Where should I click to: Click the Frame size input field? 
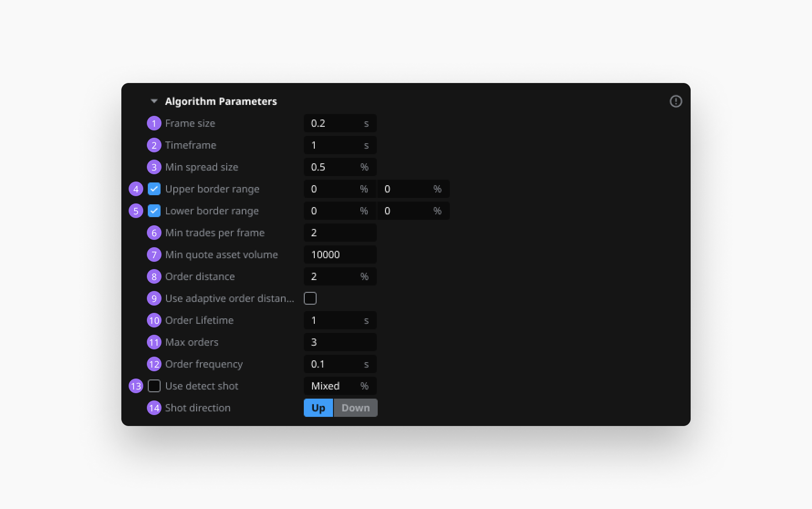pyautogui.click(x=334, y=123)
